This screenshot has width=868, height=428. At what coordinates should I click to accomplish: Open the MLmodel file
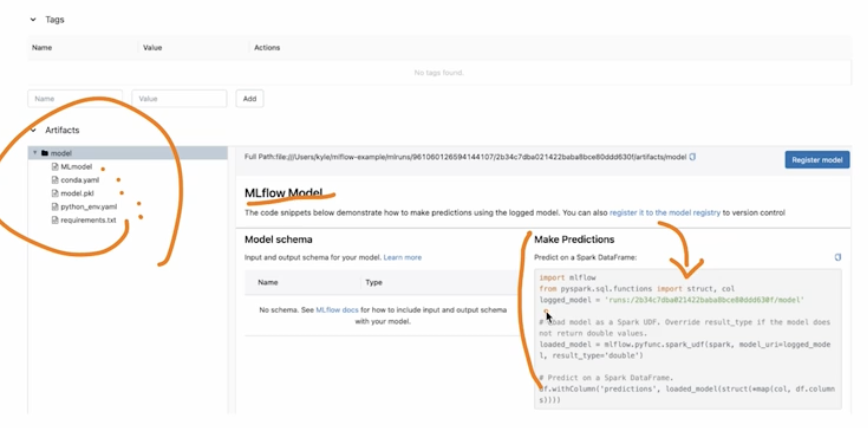pyautogui.click(x=76, y=167)
